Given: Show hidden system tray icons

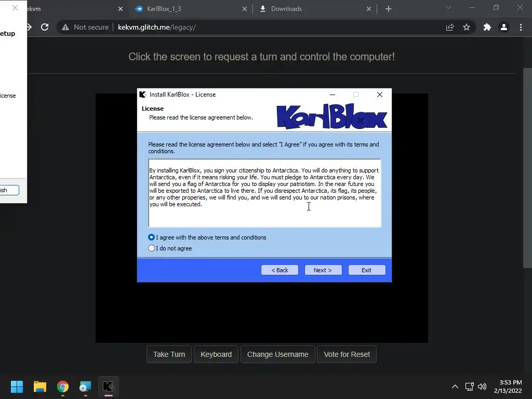Looking at the screenshot, I should coord(455,387).
